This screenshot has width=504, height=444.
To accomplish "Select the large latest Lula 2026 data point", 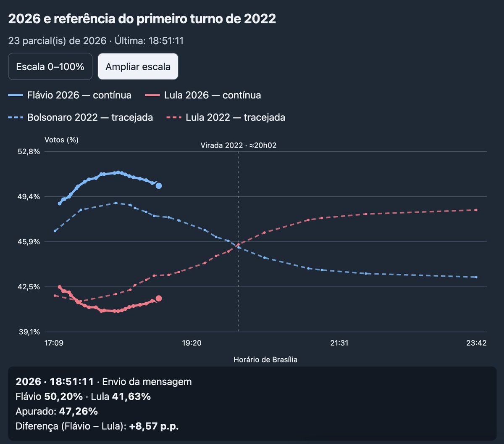I will (159, 299).
